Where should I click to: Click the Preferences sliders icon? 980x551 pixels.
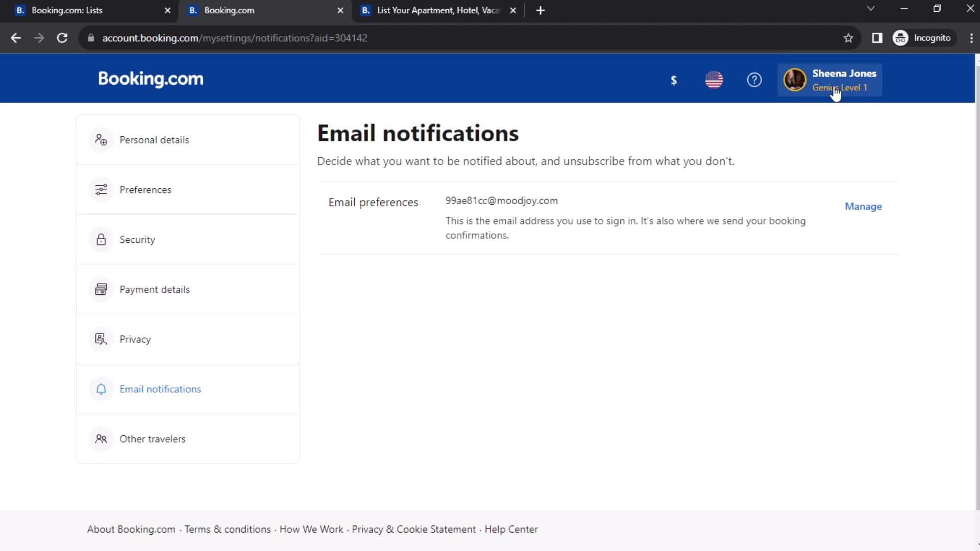(101, 190)
